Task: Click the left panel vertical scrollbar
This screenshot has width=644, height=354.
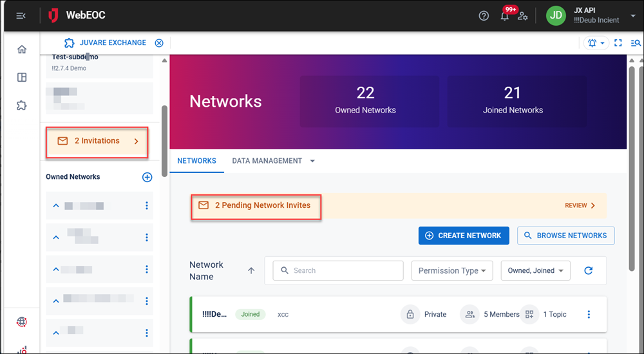Action: click(164, 141)
